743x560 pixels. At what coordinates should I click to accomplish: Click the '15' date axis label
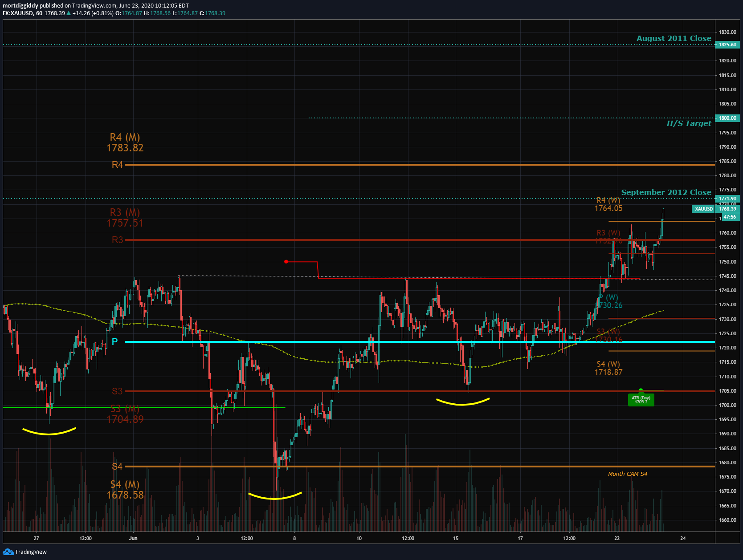(x=456, y=538)
